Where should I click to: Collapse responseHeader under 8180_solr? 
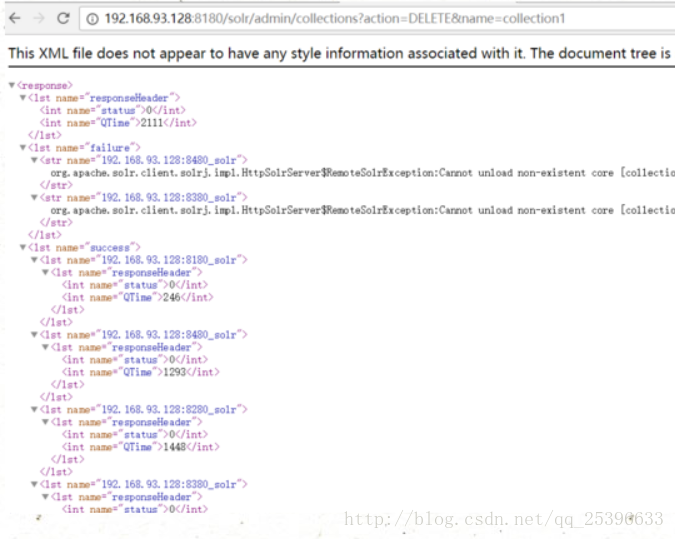click(45, 272)
